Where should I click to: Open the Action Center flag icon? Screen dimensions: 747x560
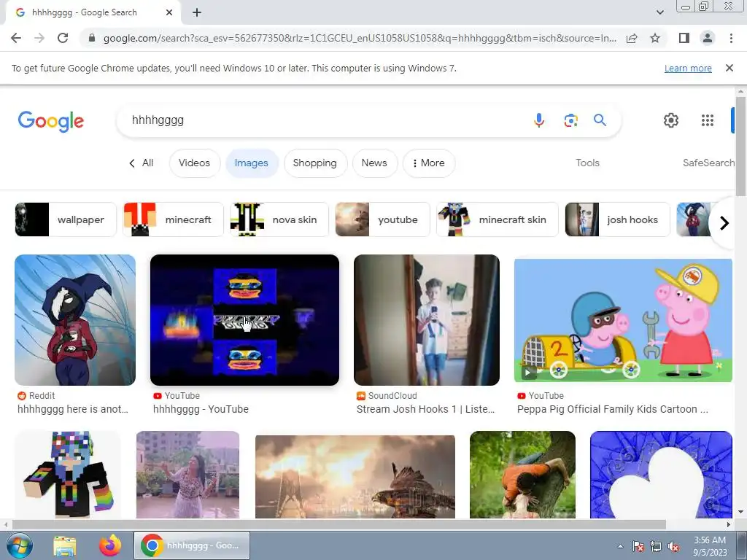638,546
